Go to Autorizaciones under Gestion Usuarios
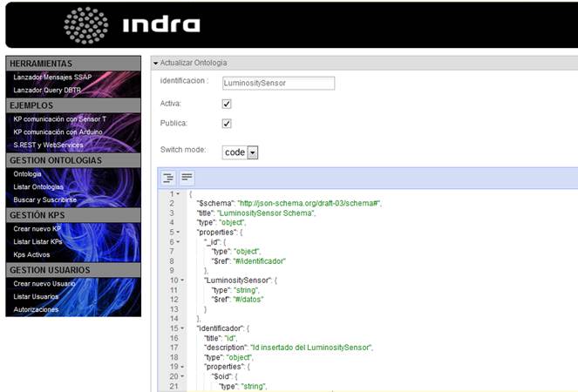The height and width of the screenshot is (392, 578). tap(37, 309)
